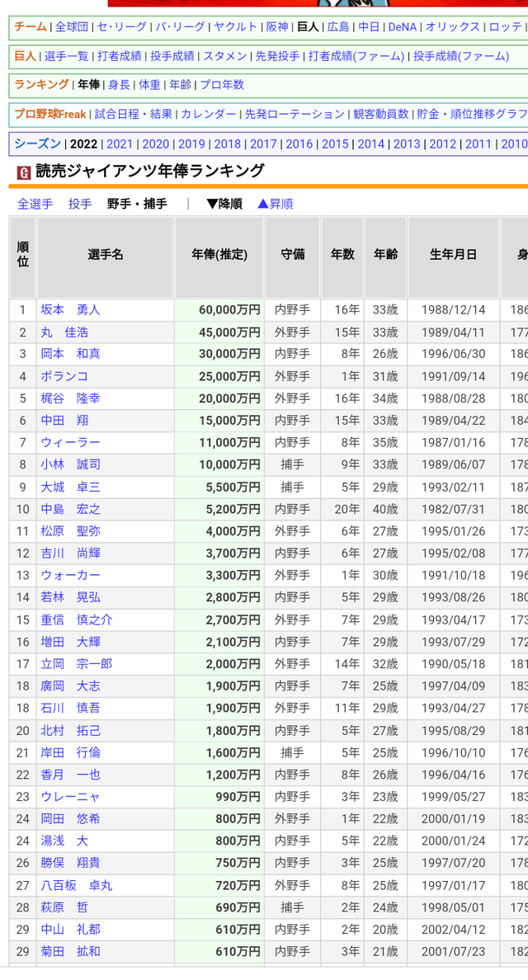Open player 梶谷 隆幸

point(71,398)
